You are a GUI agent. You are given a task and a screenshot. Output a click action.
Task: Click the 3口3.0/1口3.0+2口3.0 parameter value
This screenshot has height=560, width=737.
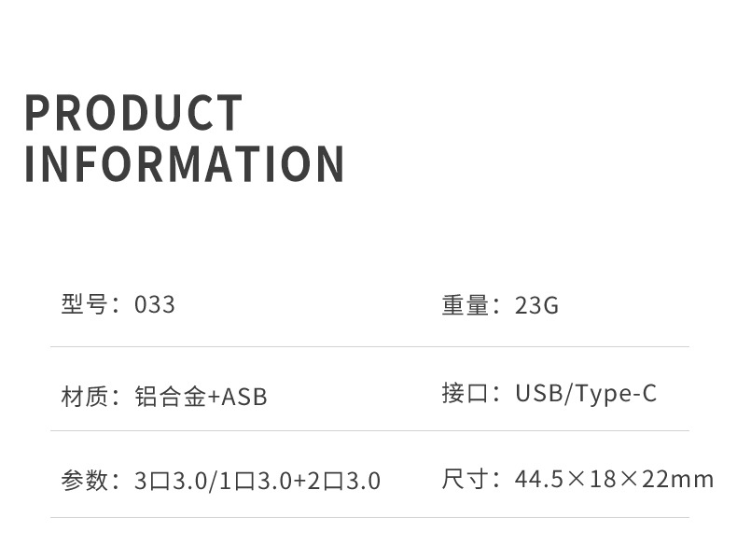click(x=257, y=481)
